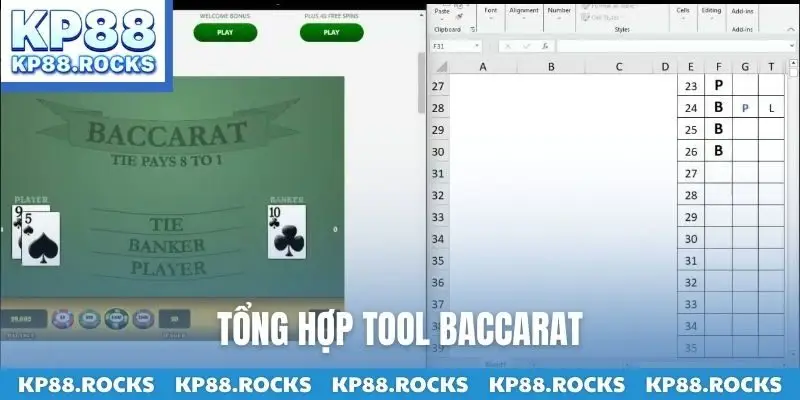This screenshot has width=800, height=400.
Task: Select bold B cell beside 24
Action: 718,107
